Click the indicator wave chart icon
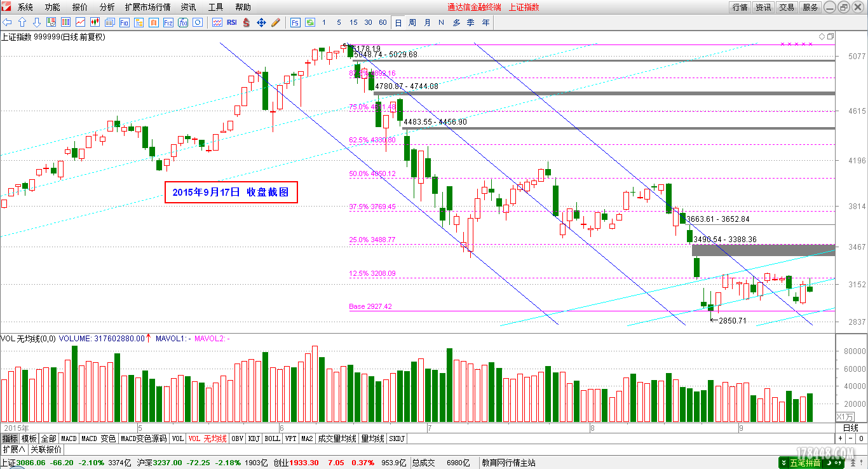The image size is (868, 469). [217, 22]
